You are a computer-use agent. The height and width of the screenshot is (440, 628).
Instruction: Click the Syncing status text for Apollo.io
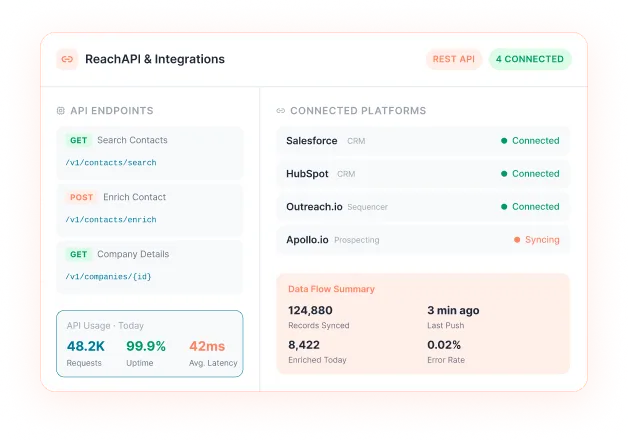(542, 240)
